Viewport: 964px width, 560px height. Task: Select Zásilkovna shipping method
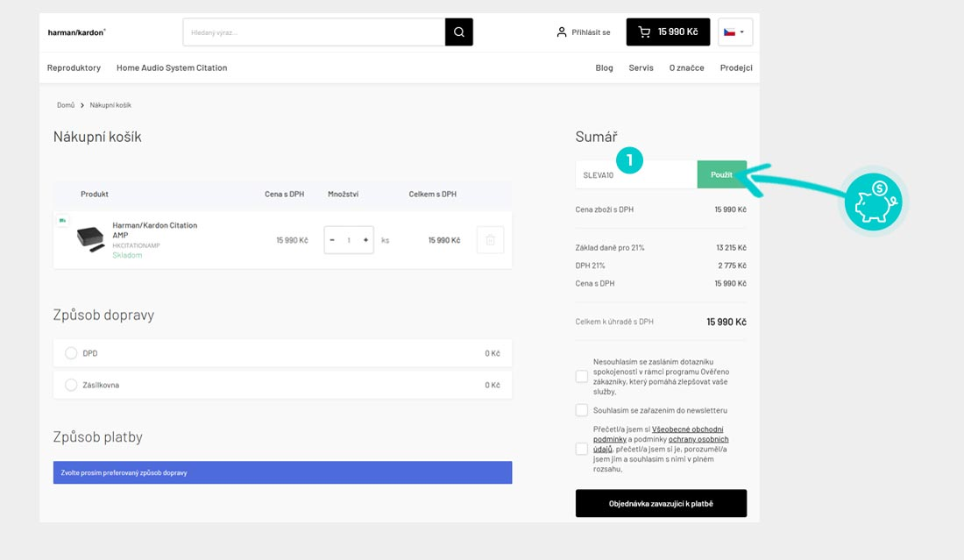(x=71, y=385)
